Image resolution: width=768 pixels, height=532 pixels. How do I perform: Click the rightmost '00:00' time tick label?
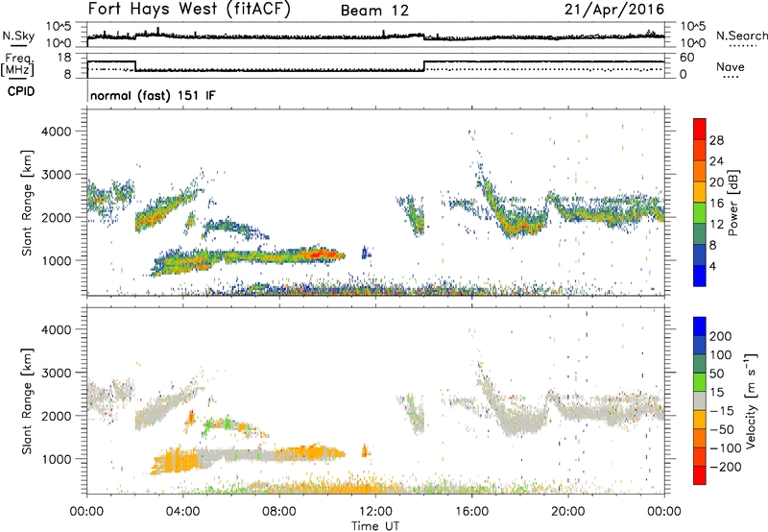(x=663, y=512)
